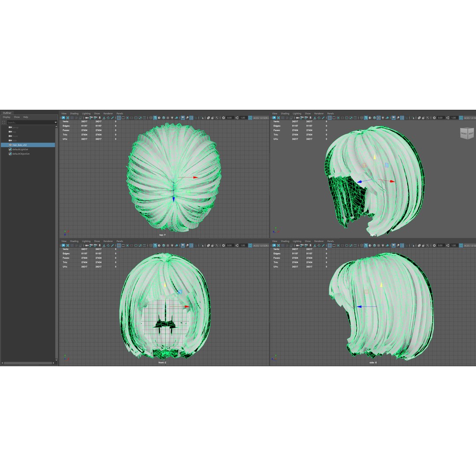Click the exposure icon in the persp viewport toolbar

pos(434,118)
